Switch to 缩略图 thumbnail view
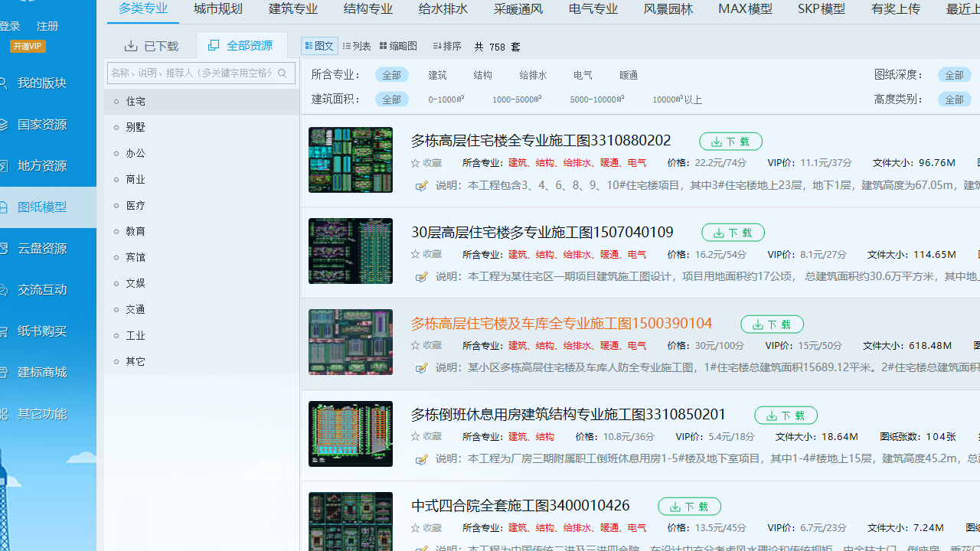980x551 pixels. (x=398, y=46)
